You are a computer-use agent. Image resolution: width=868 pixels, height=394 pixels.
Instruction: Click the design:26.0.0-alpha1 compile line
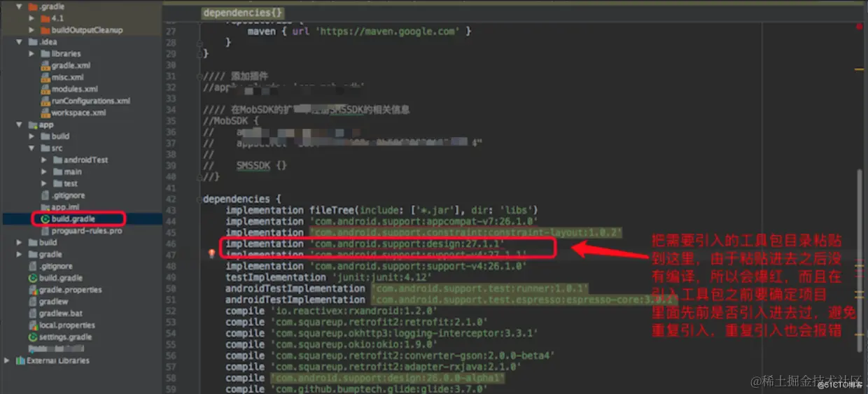click(365, 378)
